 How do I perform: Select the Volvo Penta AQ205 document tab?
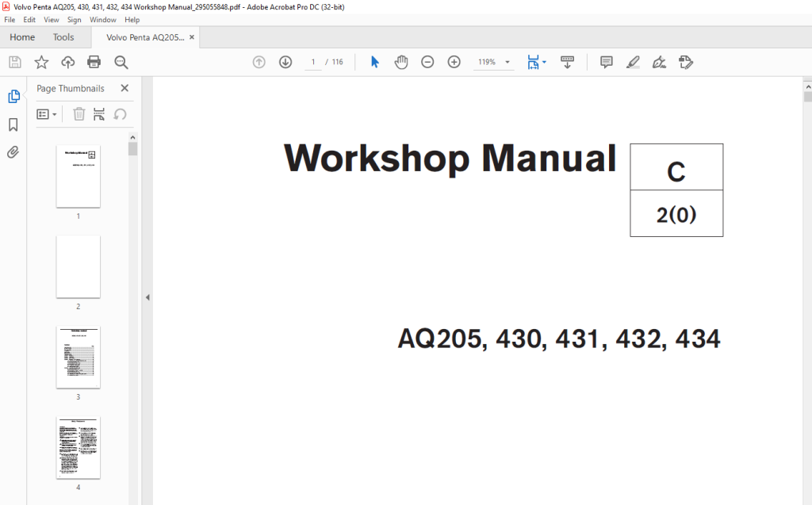click(145, 37)
